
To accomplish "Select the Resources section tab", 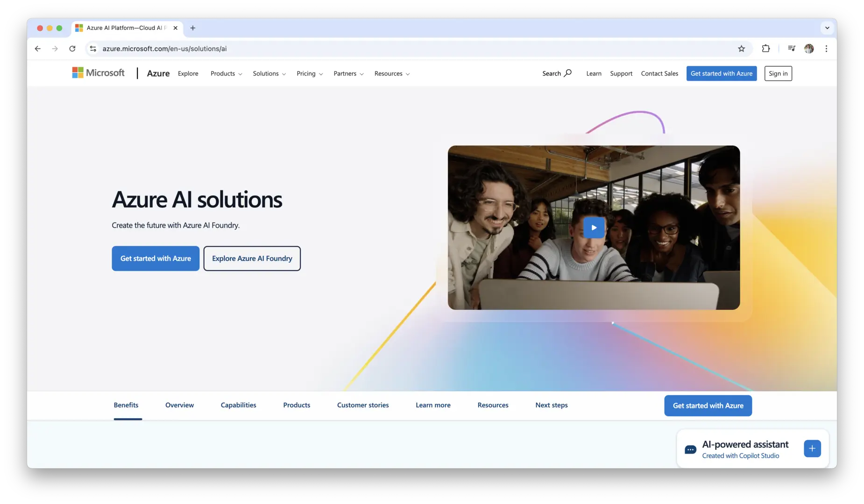I will pos(493,405).
